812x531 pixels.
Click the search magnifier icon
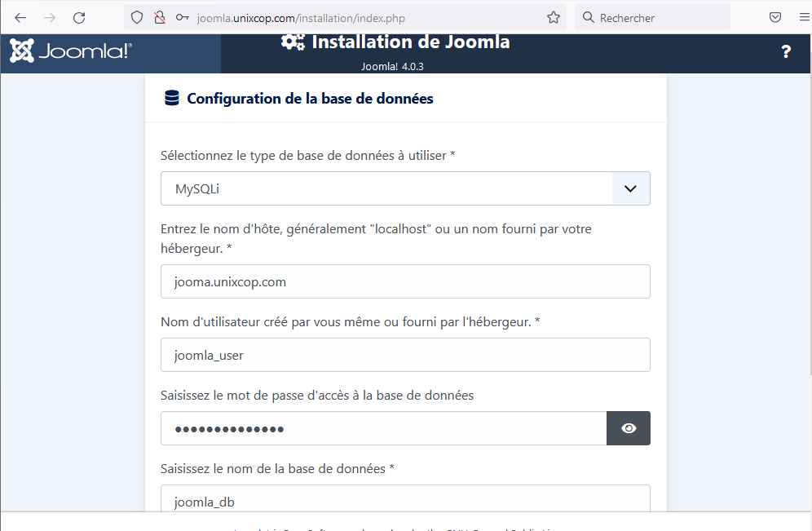pyautogui.click(x=589, y=18)
